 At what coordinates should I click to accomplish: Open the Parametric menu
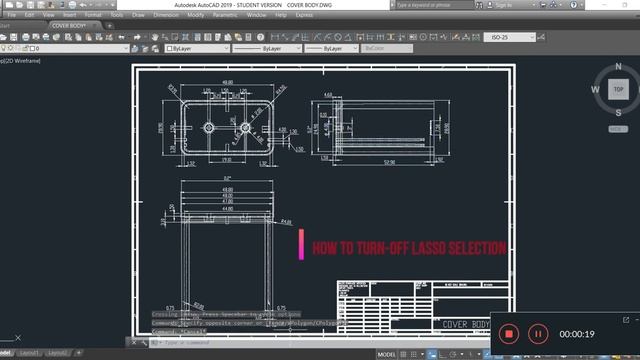225,15
